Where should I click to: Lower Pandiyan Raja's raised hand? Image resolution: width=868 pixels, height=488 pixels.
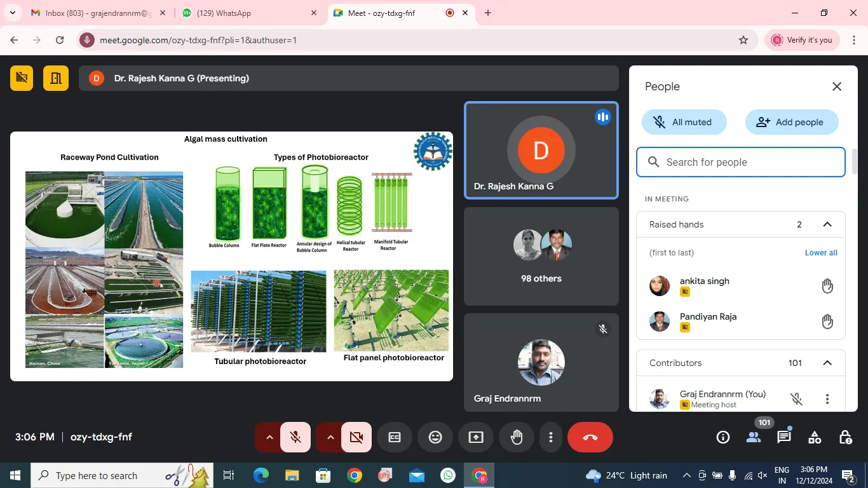point(827,322)
